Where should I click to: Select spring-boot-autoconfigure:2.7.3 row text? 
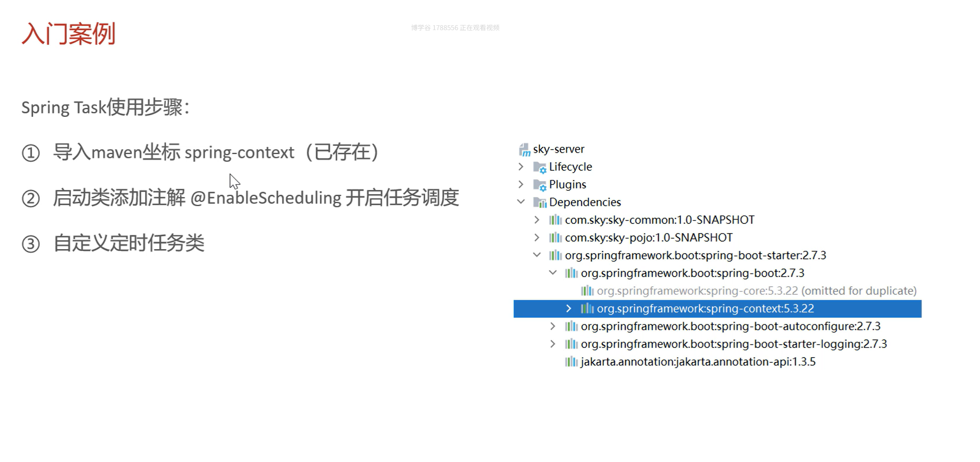coord(731,326)
